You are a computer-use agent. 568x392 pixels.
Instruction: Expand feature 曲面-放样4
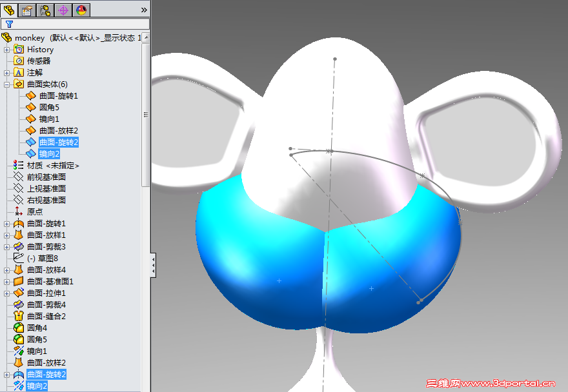(6, 270)
